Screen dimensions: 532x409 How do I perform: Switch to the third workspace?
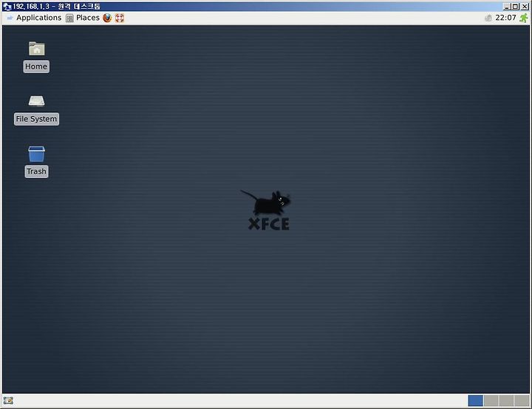pyautogui.click(x=506, y=401)
